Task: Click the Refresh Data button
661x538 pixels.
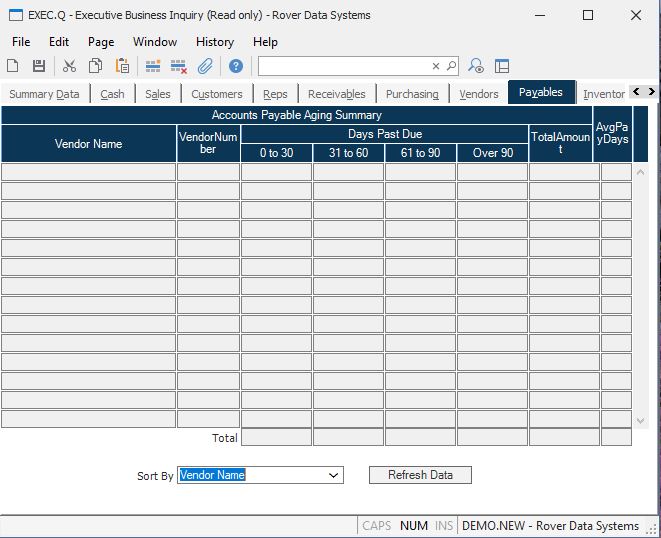Action: tap(420, 475)
